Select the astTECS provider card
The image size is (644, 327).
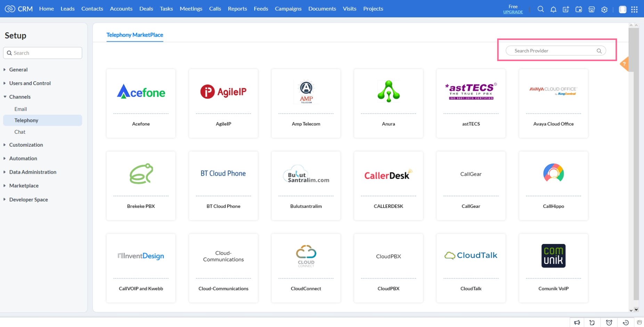(x=471, y=103)
